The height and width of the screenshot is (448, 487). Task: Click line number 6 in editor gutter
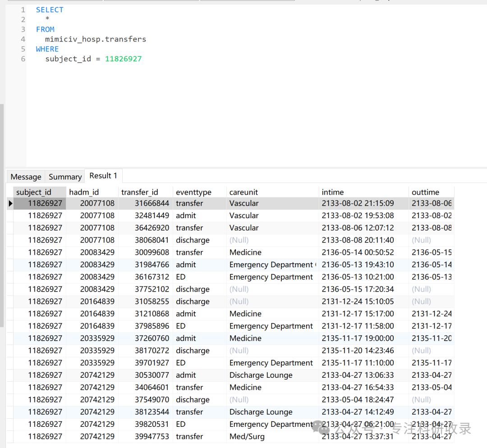(x=23, y=59)
